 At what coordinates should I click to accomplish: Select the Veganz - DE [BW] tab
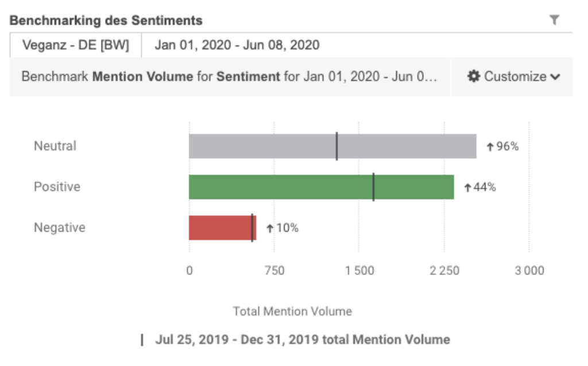[75, 45]
